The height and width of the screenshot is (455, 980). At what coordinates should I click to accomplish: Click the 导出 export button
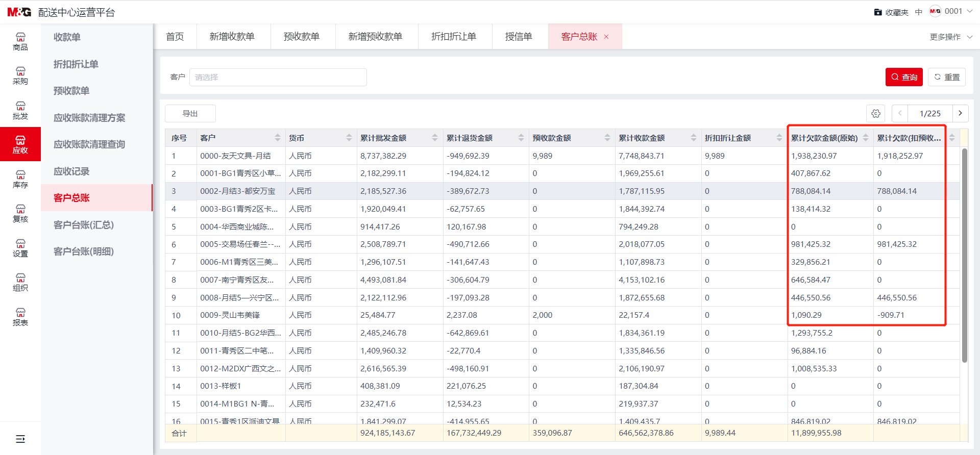click(190, 113)
